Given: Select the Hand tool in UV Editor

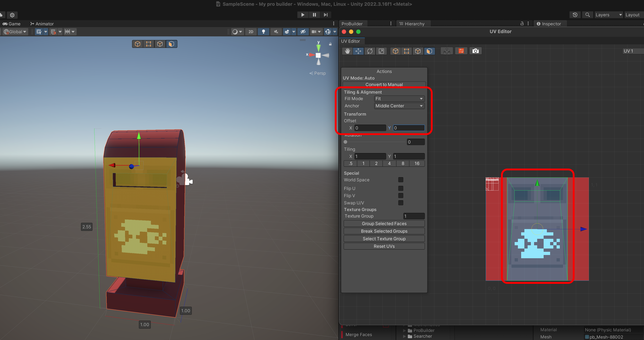Looking at the screenshot, I should (x=347, y=51).
